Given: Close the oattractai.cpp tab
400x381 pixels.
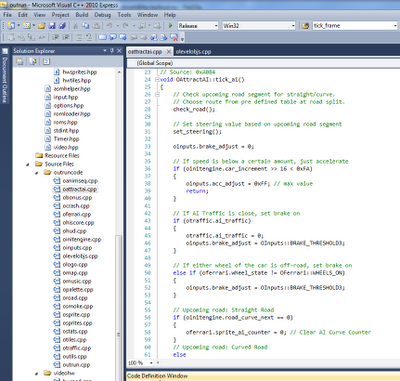Looking at the screenshot, I should click(x=169, y=52).
